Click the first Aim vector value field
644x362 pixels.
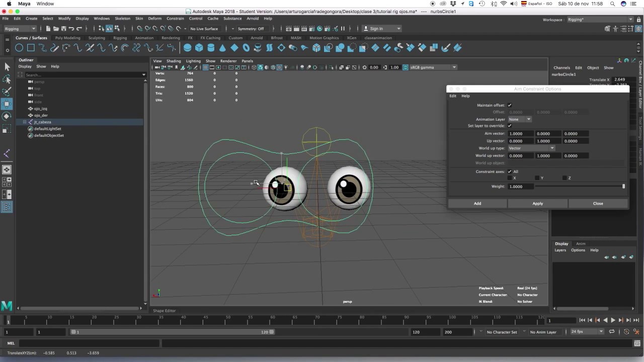(521, 134)
